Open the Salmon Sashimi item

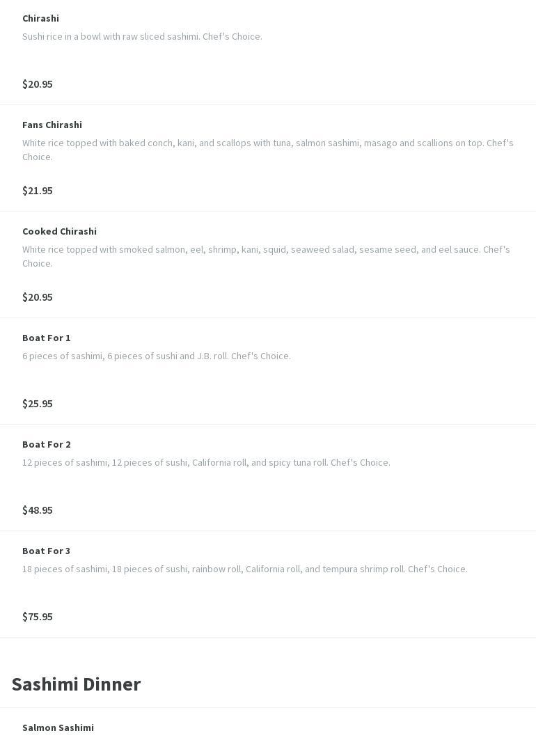pos(58,727)
